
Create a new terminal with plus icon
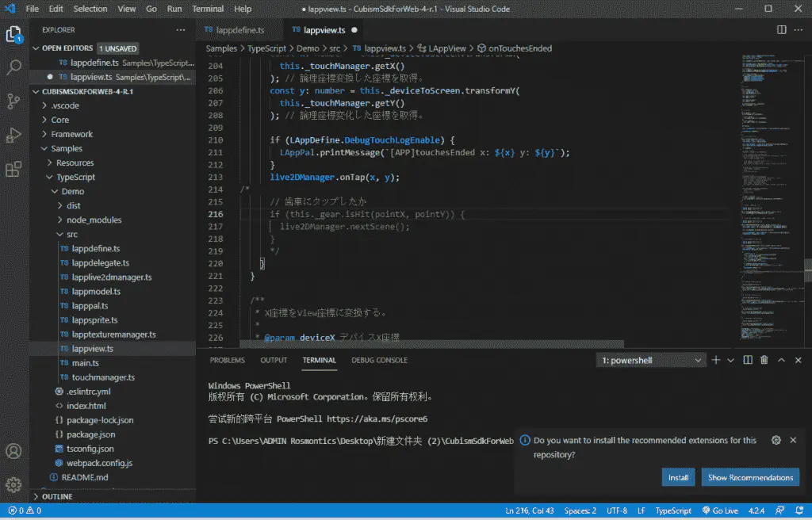[x=716, y=360]
